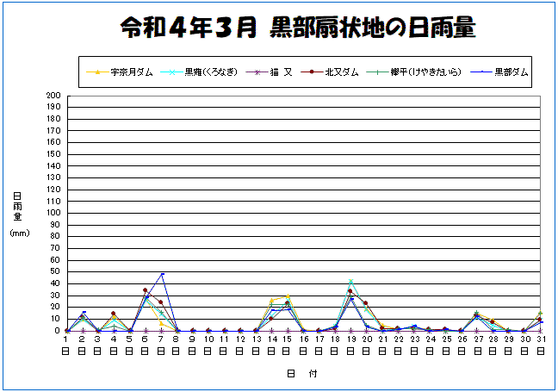Click the 170 label on the rainfall axis

[x=53, y=131]
